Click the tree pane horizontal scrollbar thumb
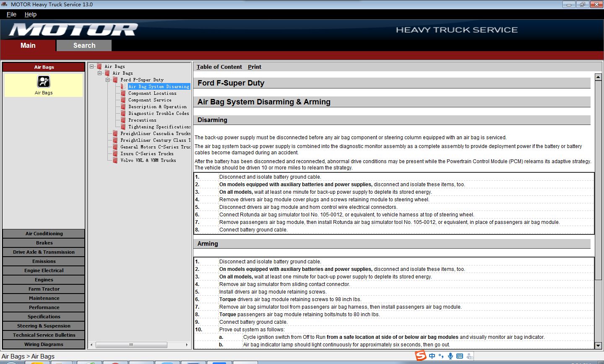The width and height of the screenshot is (604, 364). (x=131, y=345)
